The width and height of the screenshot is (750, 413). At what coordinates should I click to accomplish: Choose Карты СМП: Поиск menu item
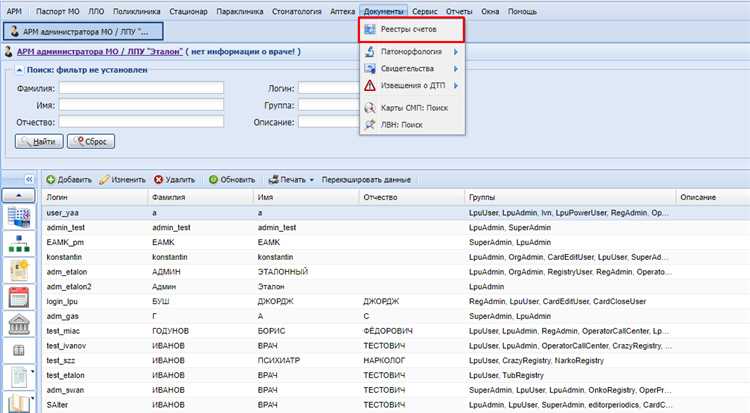(413, 107)
